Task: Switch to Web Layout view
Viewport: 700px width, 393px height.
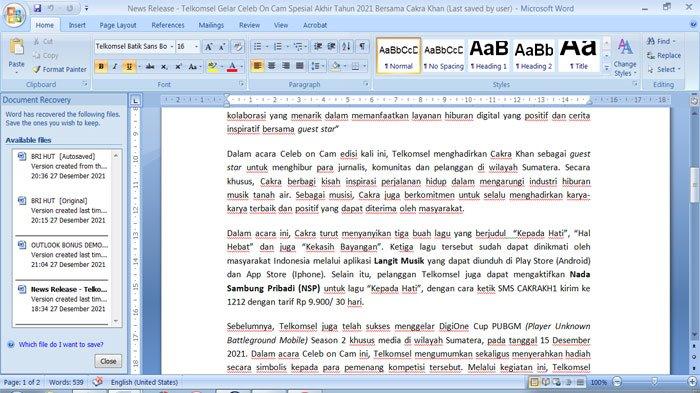Action: (557, 382)
